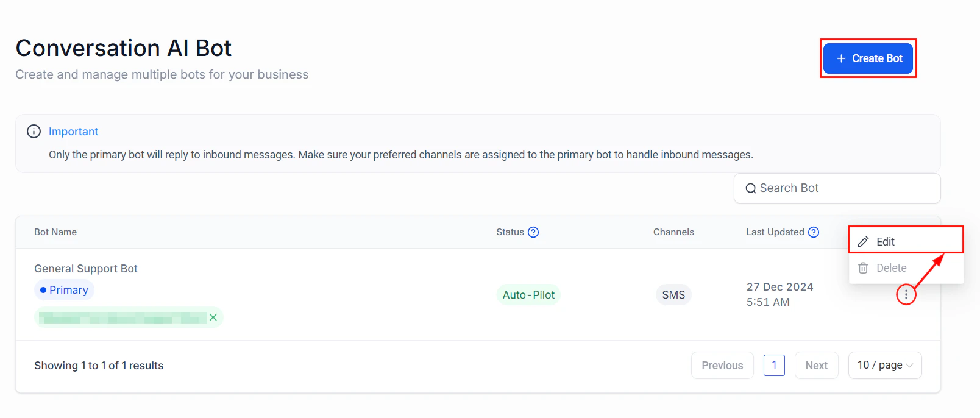The width and height of the screenshot is (980, 418).
Task: Click the Create Bot button
Action: click(868, 58)
